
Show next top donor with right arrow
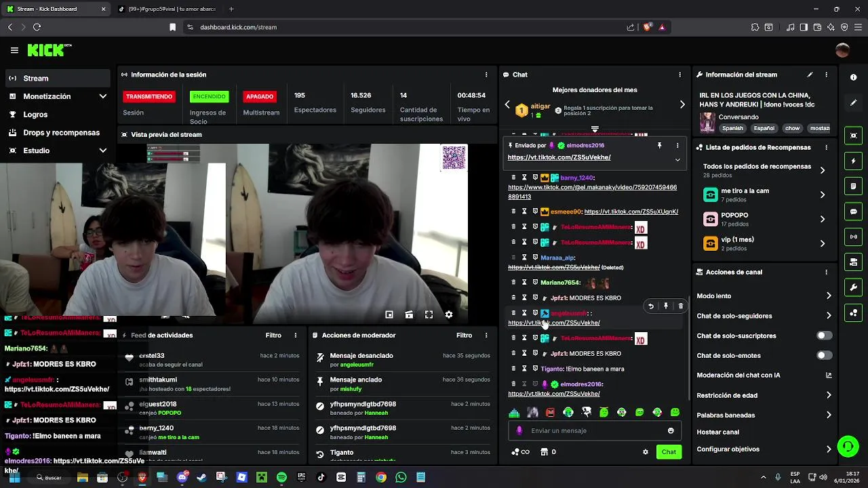[x=682, y=104]
